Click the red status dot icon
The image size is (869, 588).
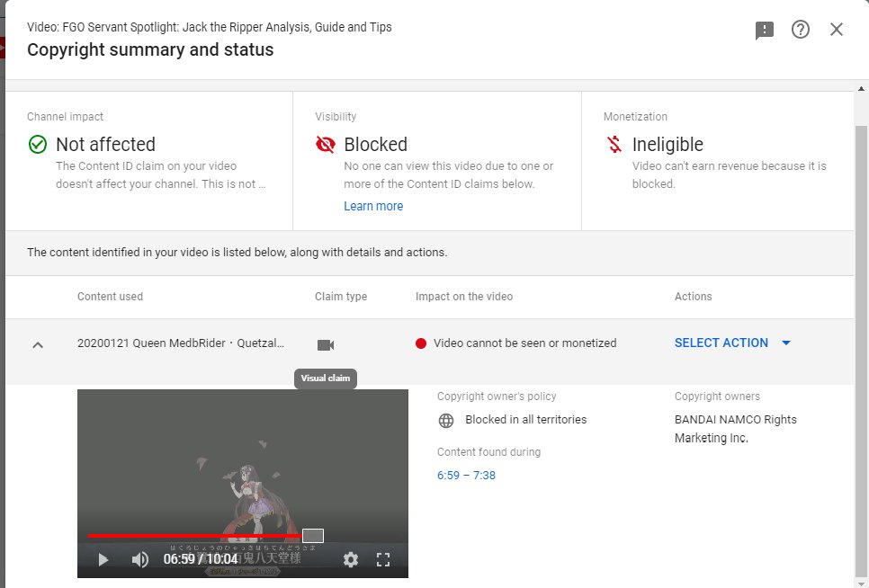pos(421,343)
